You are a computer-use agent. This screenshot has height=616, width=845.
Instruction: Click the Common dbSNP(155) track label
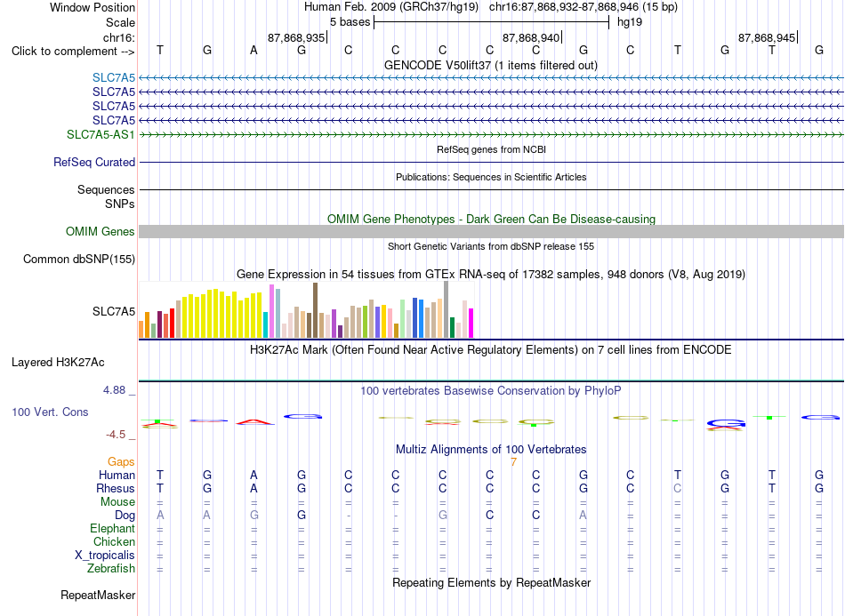point(79,259)
